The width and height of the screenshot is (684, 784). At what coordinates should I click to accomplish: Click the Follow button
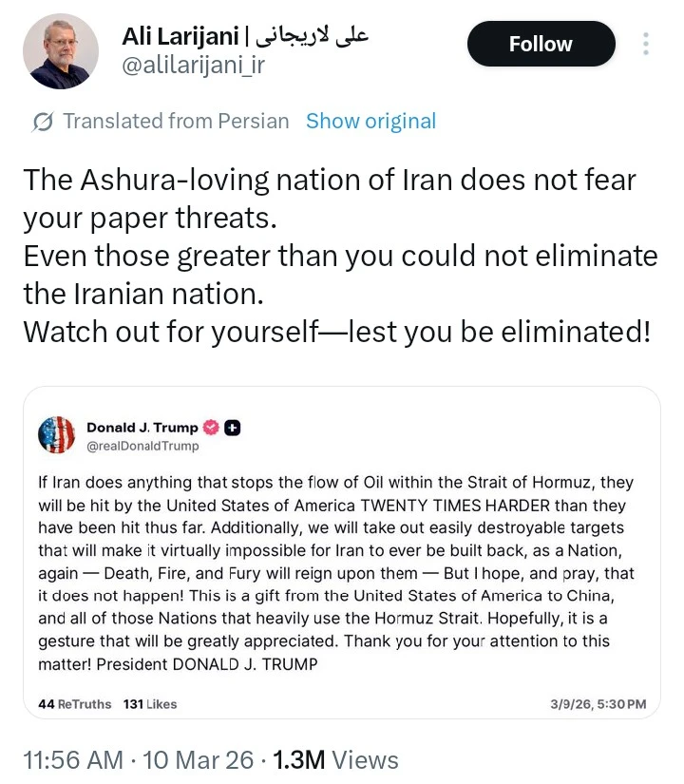(x=541, y=44)
